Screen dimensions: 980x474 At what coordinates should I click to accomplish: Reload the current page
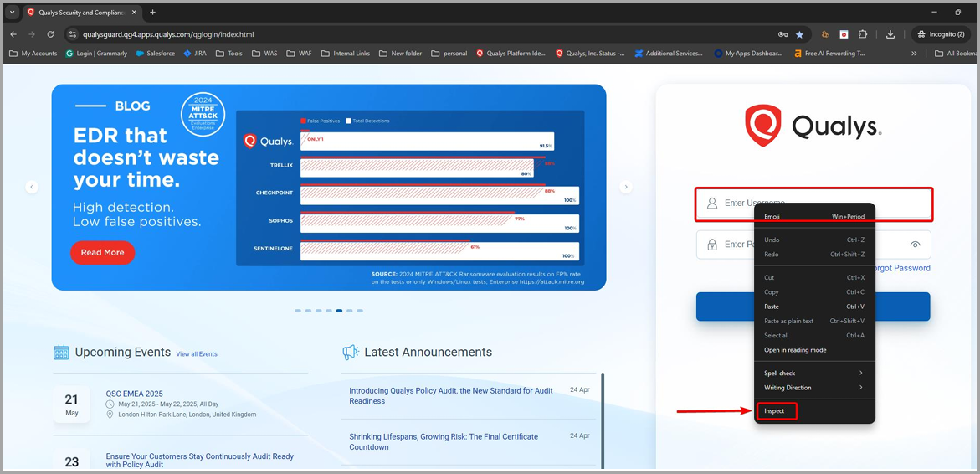[50, 34]
